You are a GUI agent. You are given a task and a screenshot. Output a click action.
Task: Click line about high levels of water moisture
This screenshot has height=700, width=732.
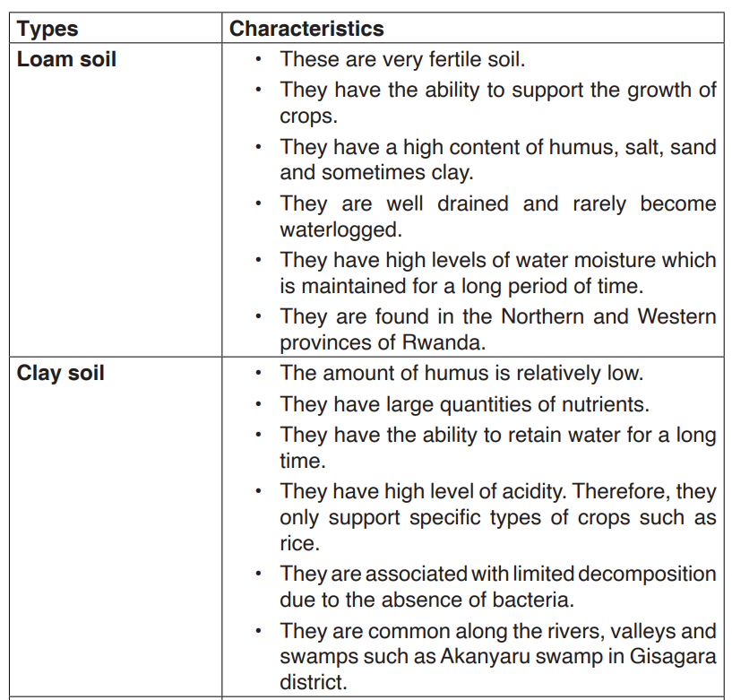pos(498,260)
